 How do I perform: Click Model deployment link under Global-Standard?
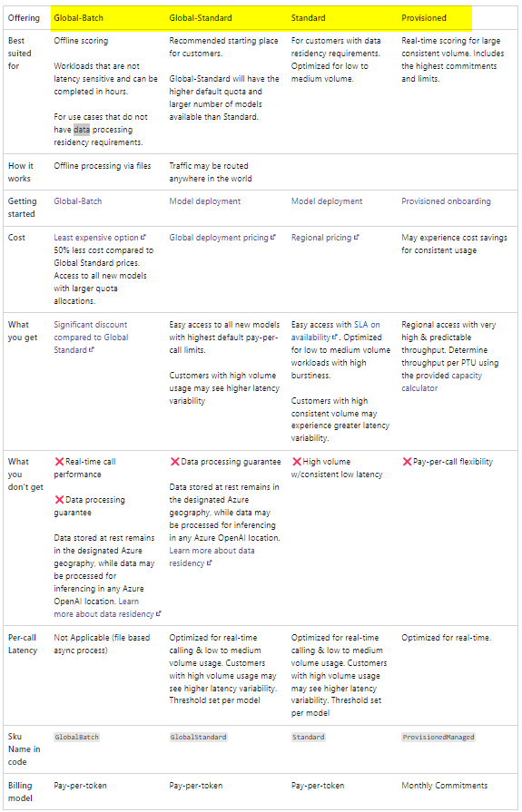[x=205, y=201]
